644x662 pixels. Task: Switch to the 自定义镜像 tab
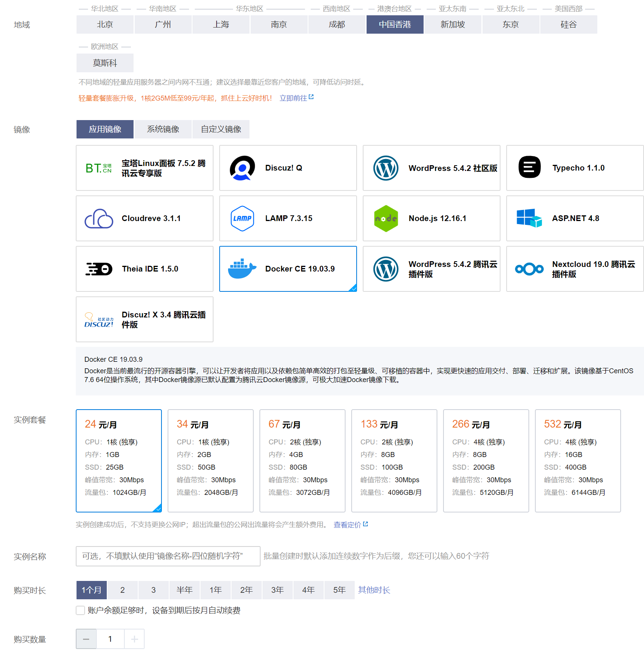coord(221,129)
